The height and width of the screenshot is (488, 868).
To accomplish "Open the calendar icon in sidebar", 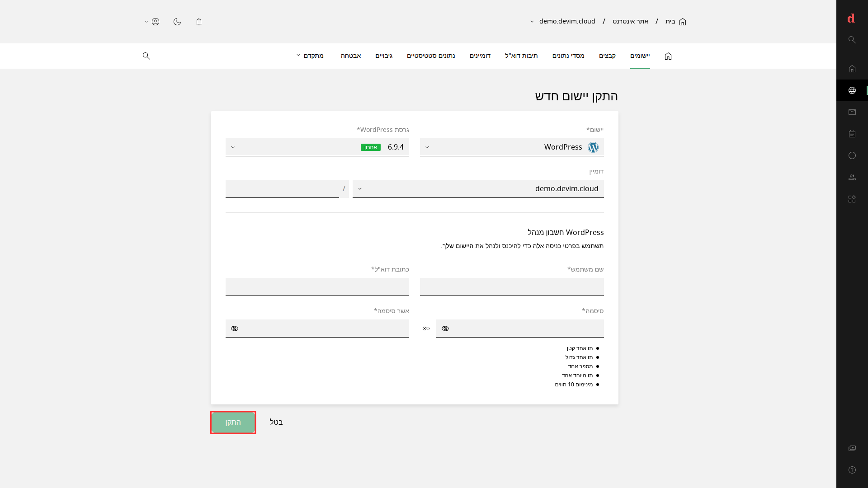I will pos(852,134).
